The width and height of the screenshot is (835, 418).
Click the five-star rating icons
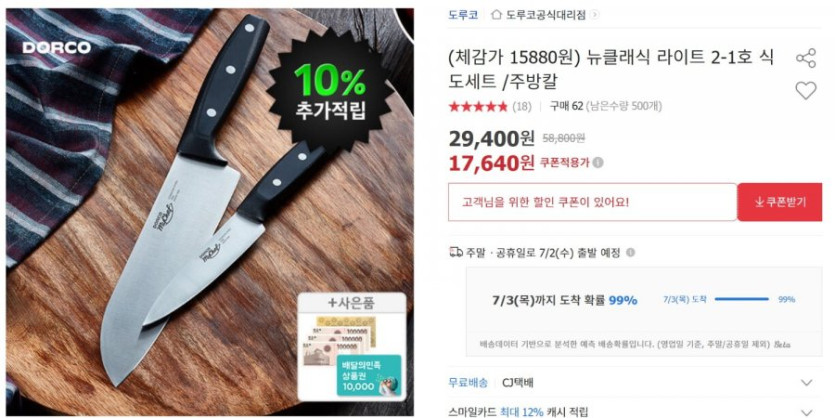478,106
